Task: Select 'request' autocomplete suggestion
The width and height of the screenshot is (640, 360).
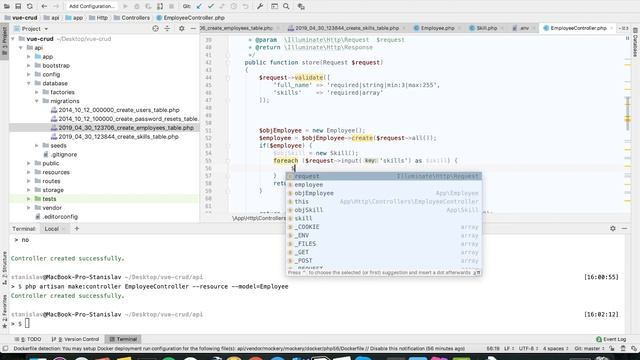Action: [x=384, y=176]
